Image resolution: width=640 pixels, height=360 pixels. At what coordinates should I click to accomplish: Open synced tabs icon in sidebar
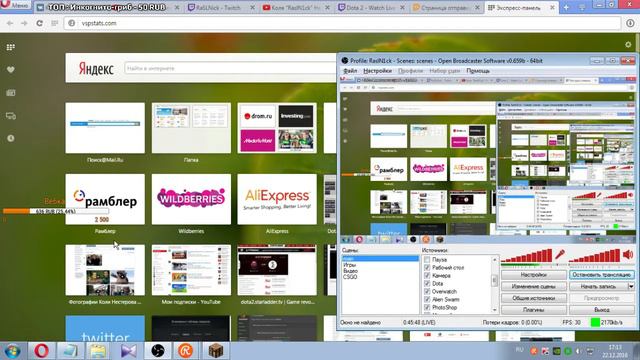coord(11,116)
